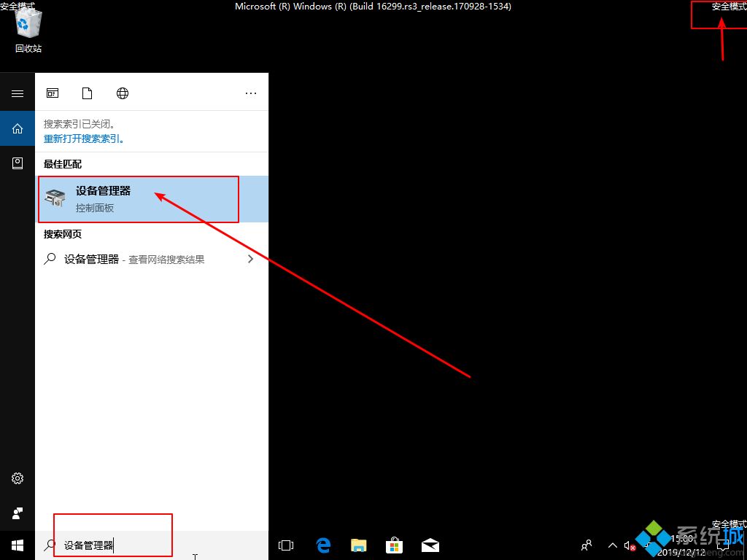Expand the hamburger menu in search panel
This screenshot has height=560, width=747.
pos(18,93)
